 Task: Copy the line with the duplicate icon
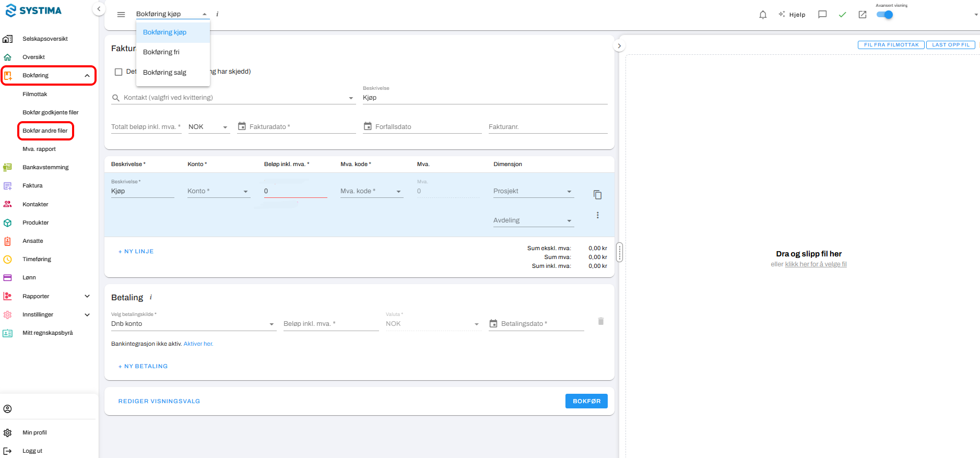click(x=598, y=195)
